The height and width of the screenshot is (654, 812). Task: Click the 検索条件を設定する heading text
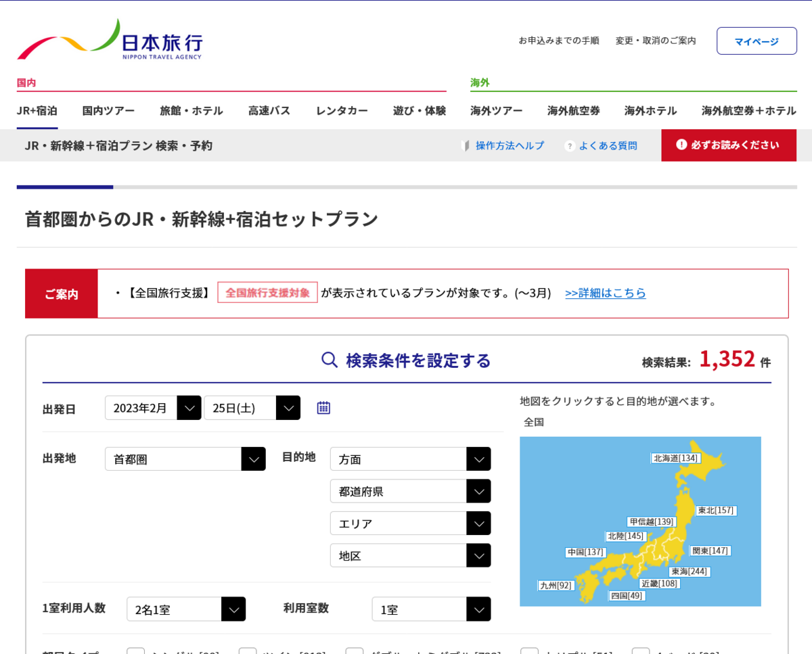click(418, 360)
